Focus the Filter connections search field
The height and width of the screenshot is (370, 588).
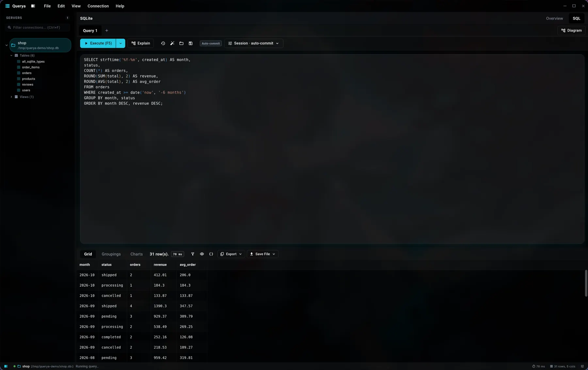point(38,27)
